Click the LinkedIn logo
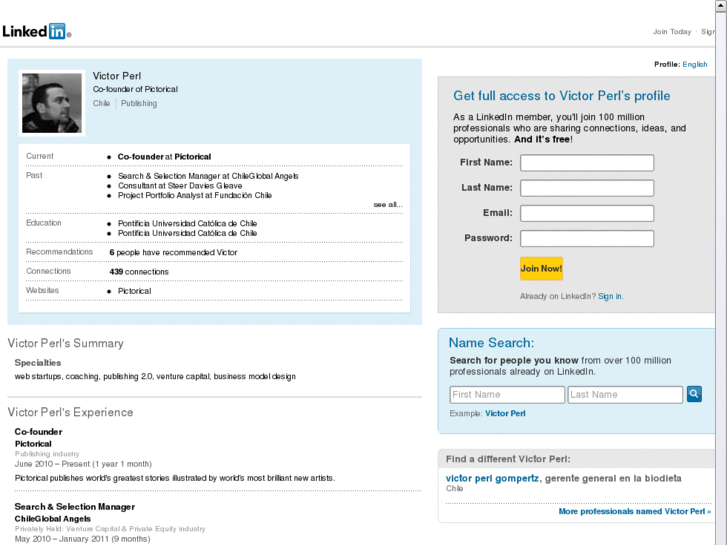 pos(37,31)
